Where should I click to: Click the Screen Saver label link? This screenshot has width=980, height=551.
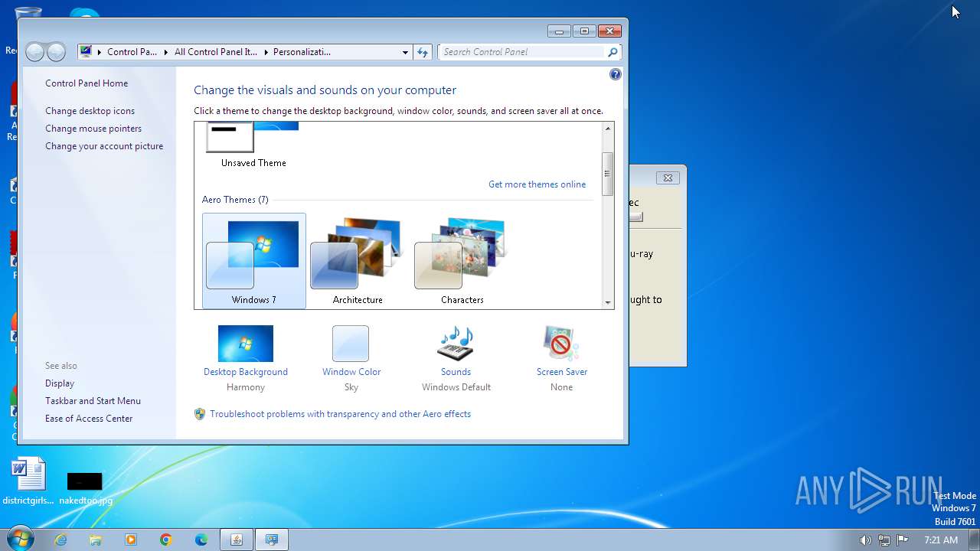(562, 372)
